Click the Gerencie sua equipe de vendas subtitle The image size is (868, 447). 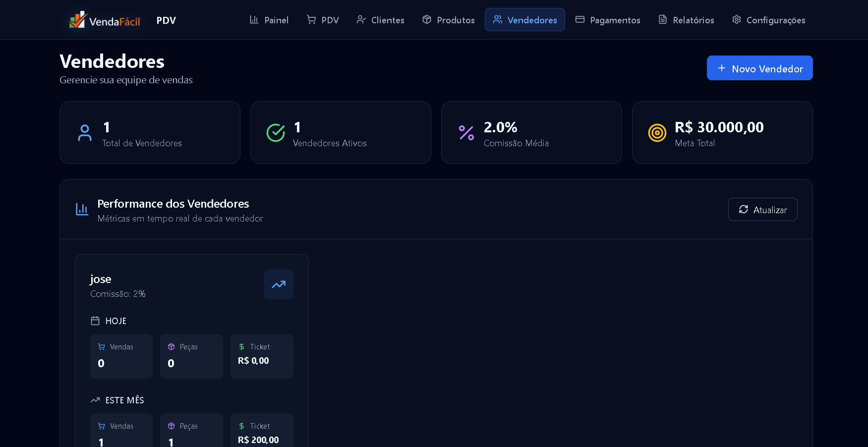coord(126,80)
